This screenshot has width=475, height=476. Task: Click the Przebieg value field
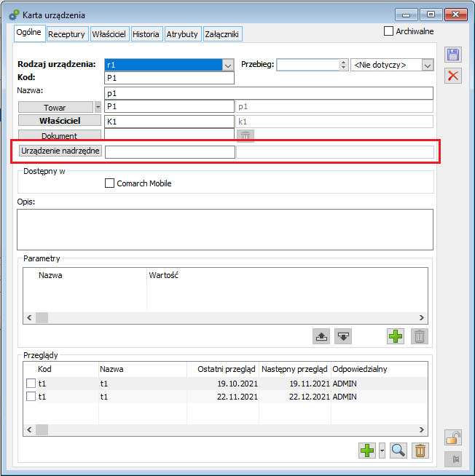[x=307, y=65]
